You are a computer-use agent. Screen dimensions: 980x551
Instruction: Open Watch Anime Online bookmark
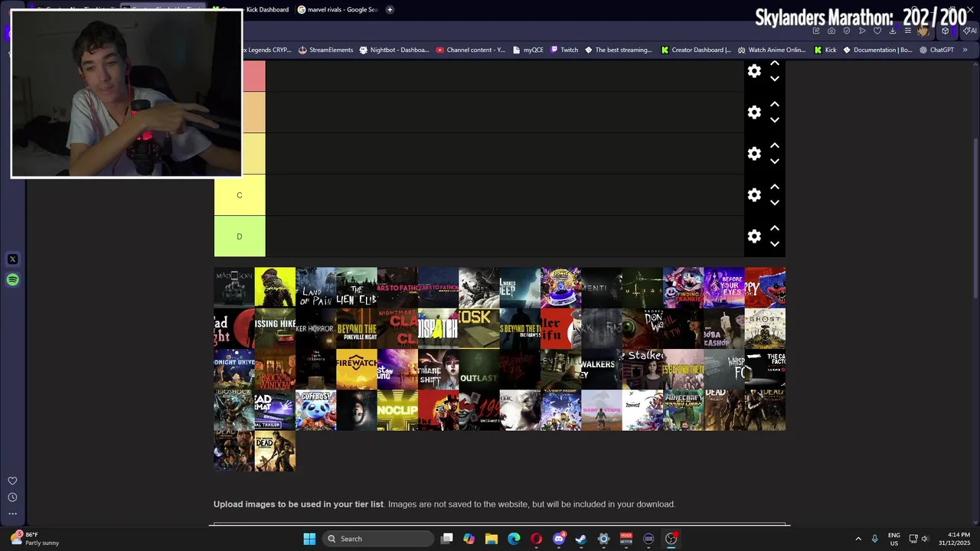coord(772,50)
